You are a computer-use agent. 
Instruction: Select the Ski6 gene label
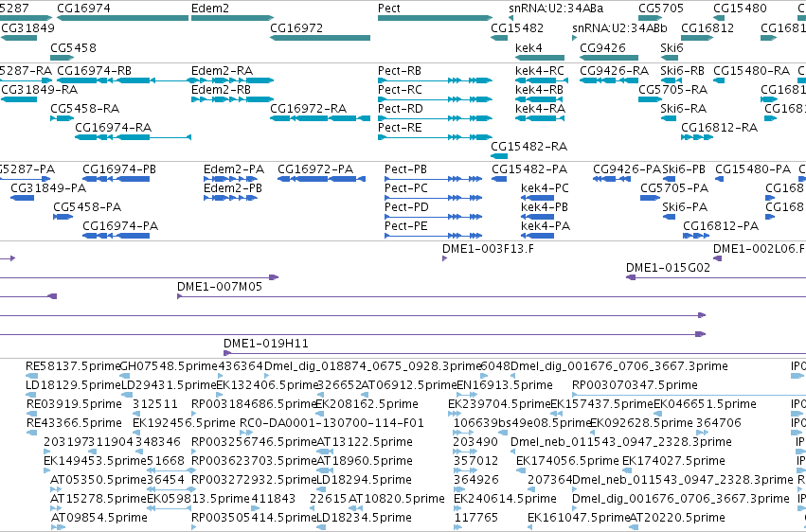coord(672,47)
